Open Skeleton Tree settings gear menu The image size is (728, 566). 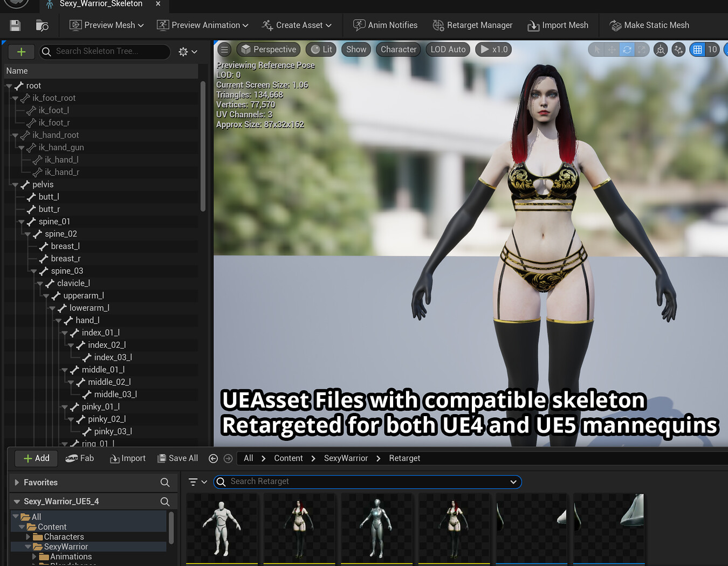click(x=188, y=52)
